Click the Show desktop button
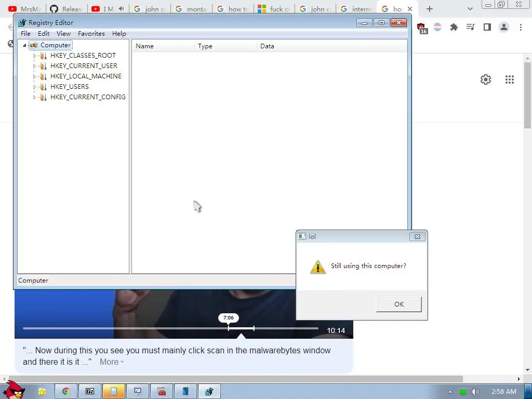 [528, 392]
